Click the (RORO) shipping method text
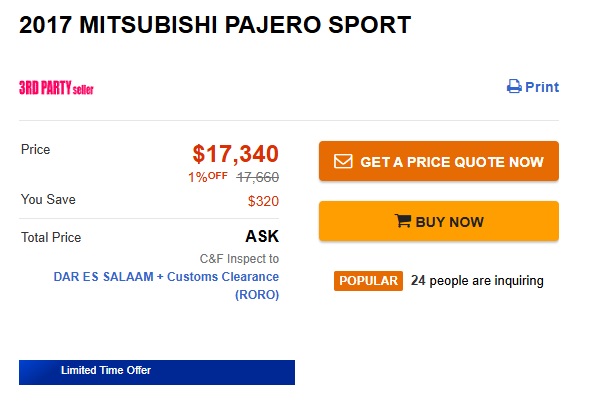 (x=257, y=295)
